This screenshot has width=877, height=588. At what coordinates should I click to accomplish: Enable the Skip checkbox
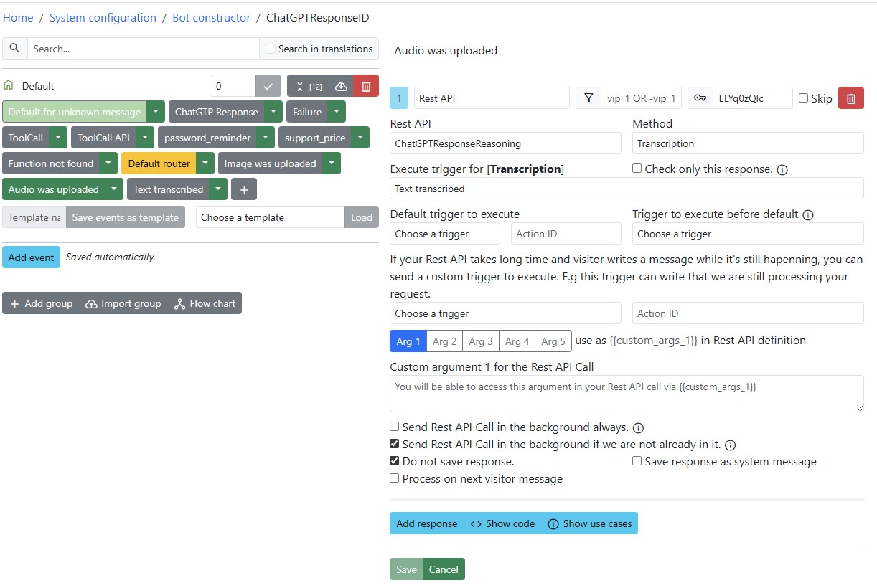click(803, 98)
